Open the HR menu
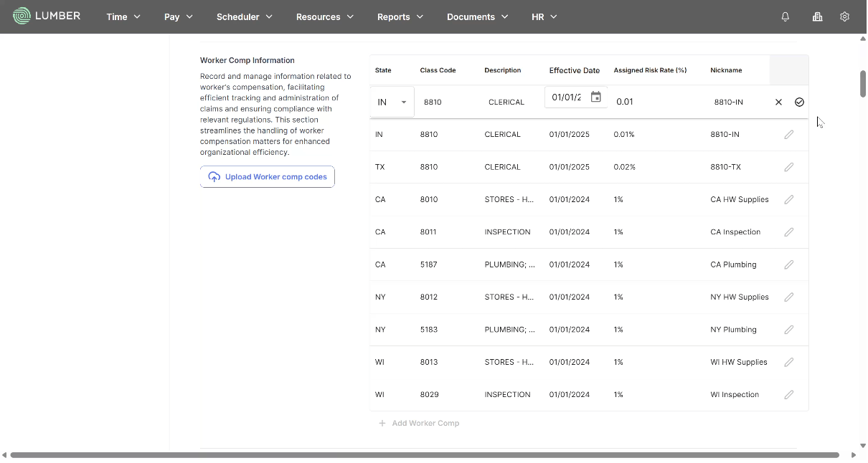 544,16
